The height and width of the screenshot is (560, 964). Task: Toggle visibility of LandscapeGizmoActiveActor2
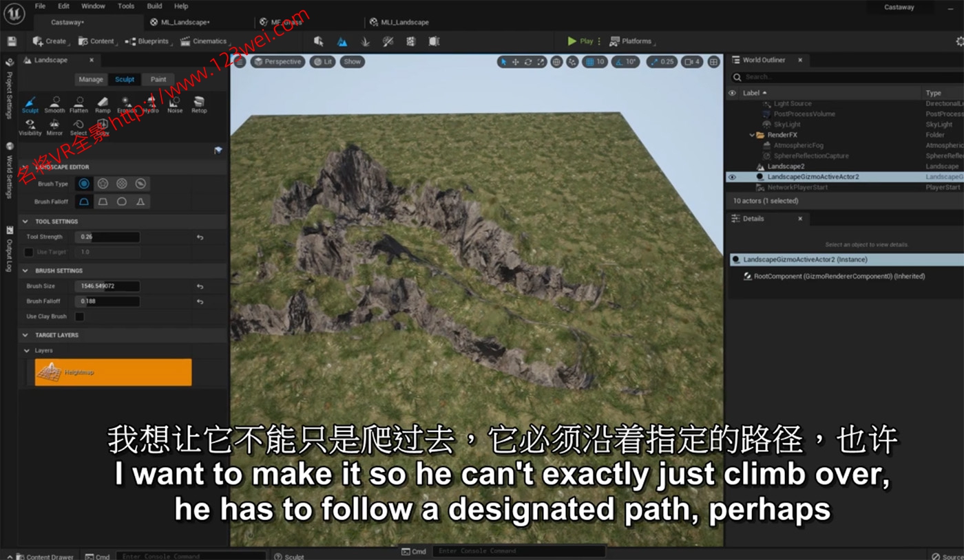click(732, 177)
